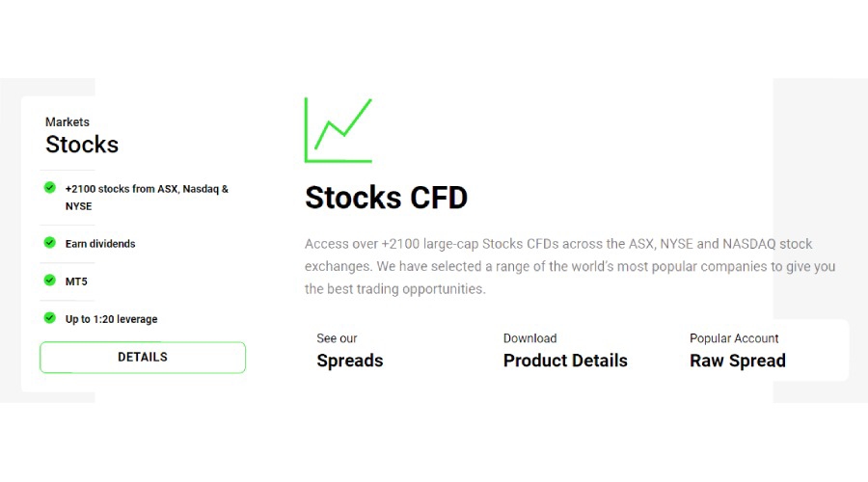Click the 'Popular Account' label
The width and height of the screenshot is (868, 482).
[x=734, y=338]
